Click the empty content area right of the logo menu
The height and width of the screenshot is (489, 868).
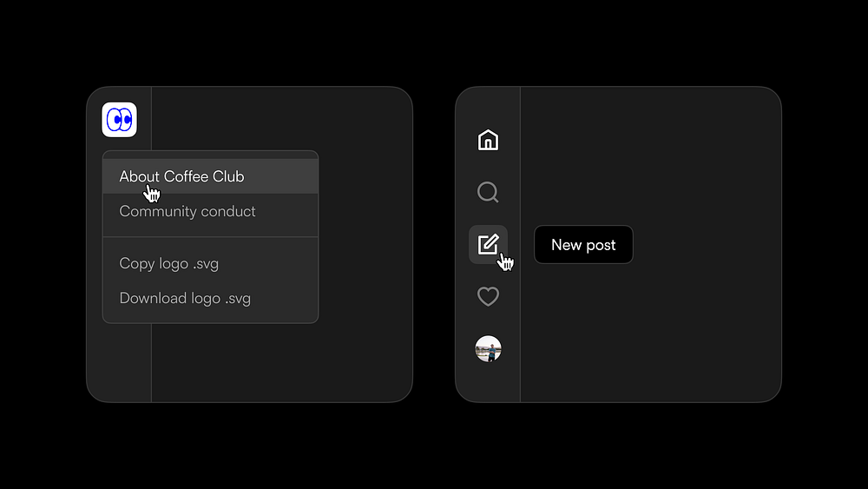[365, 244]
